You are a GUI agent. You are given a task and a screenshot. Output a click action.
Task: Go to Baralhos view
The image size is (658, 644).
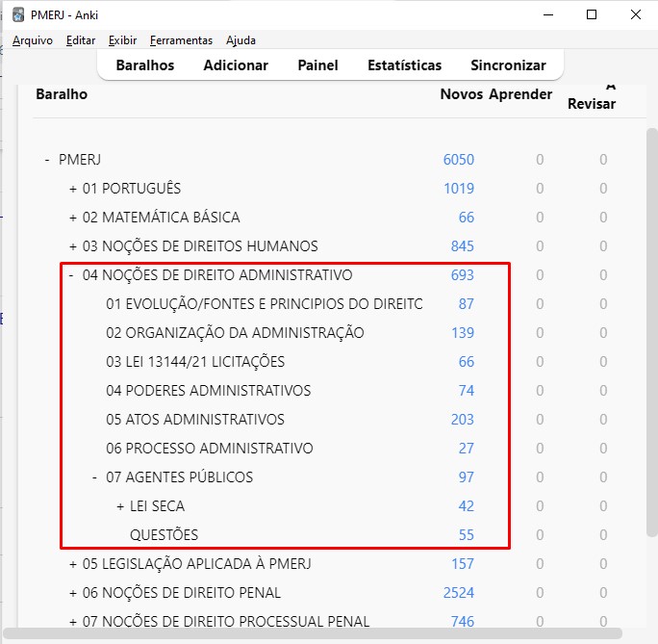(x=145, y=65)
